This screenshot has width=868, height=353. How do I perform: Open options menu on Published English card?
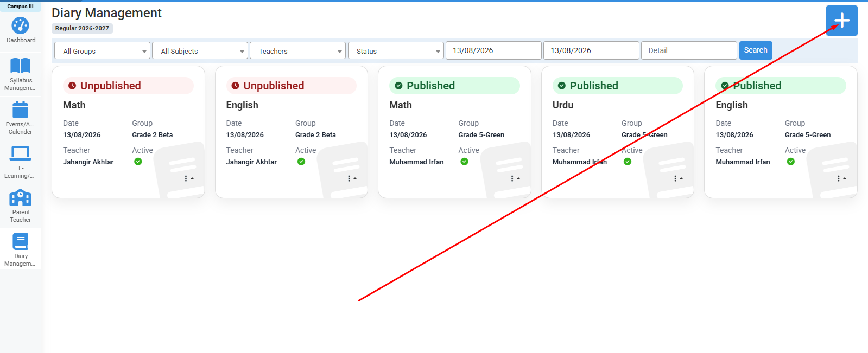pos(841,178)
